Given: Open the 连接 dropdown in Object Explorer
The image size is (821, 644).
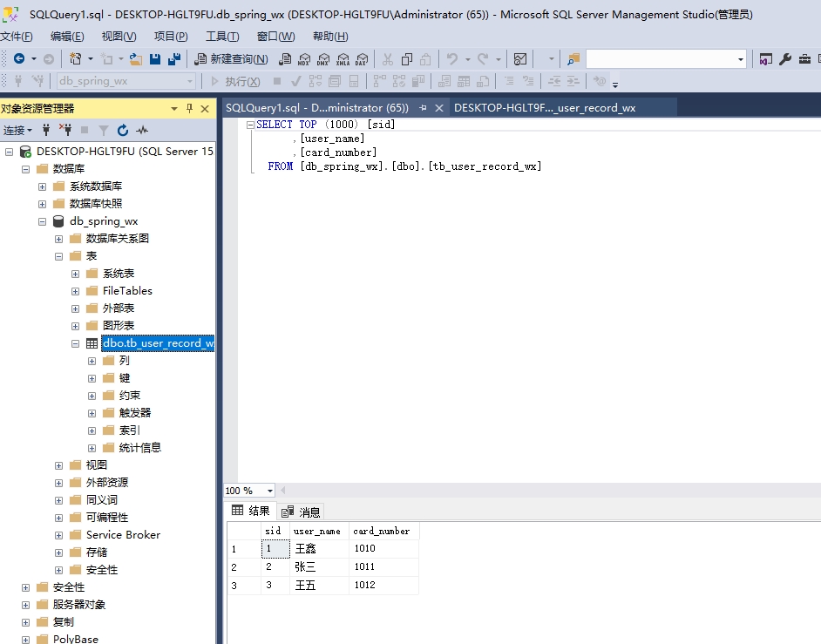Looking at the screenshot, I should [17, 130].
